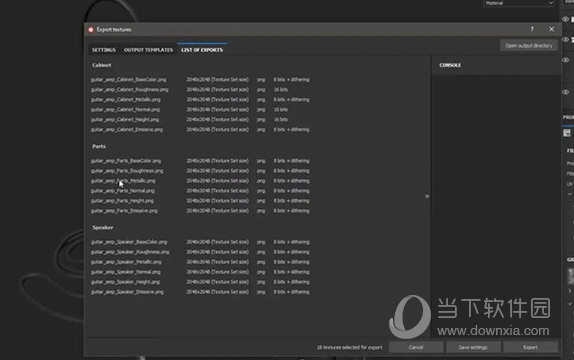The image size is (574, 360).
Task: Click the Export button
Action: coord(530,347)
